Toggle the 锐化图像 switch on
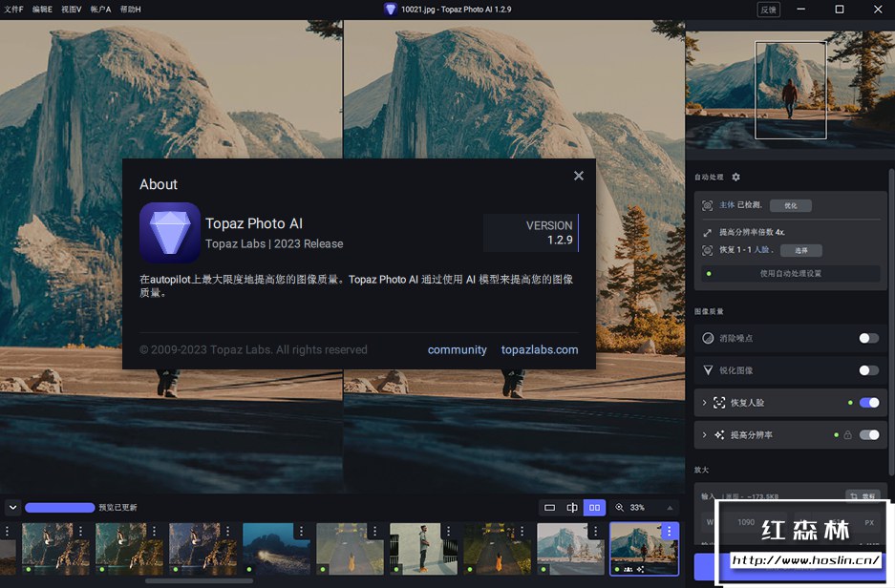 869,370
